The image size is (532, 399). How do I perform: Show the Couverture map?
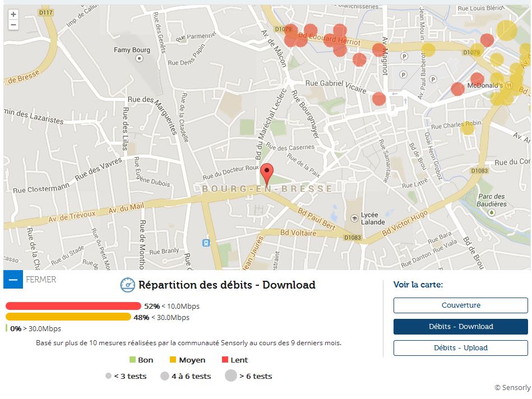click(x=460, y=305)
